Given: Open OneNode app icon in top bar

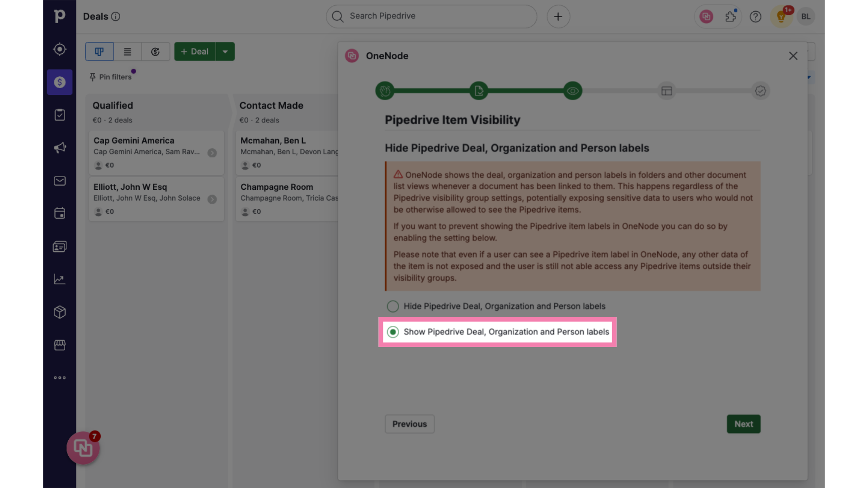Looking at the screenshot, I should click(706, 17).
